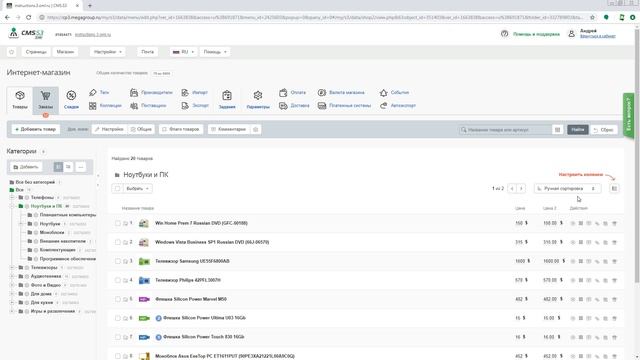Click the advanced search filter icon
The height and width of the screenshot is (360, 640).
[x=557, y=130]
